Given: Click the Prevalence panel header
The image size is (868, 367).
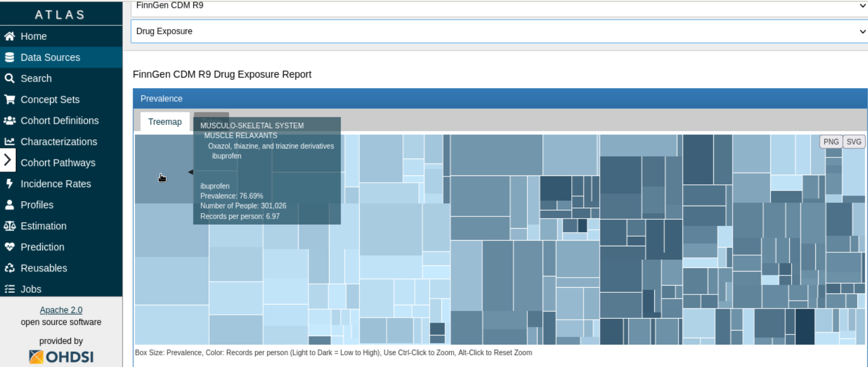Looking at the screenshot, I should (500, 98).
